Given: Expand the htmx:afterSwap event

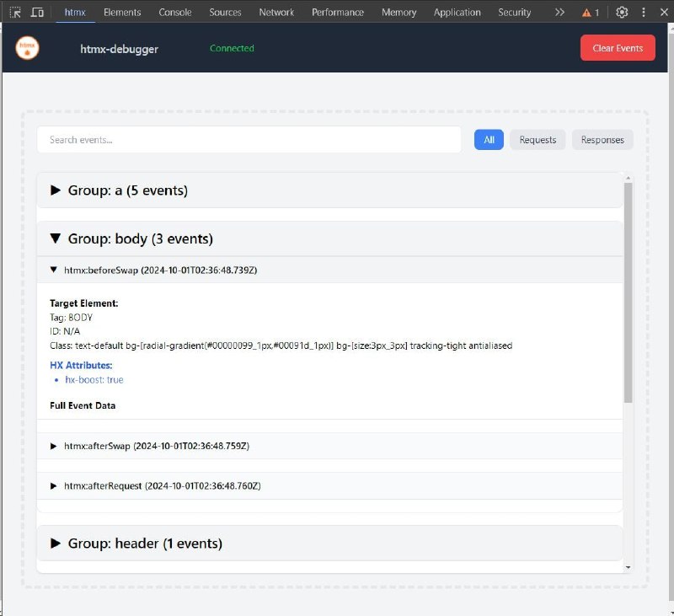Looking at the screenshot, I should [329, 446].
